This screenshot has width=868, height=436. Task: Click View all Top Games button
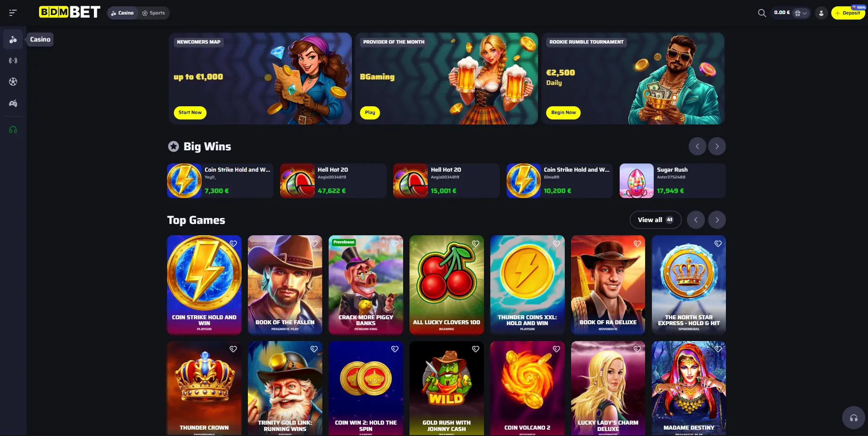pyautogui.click(x=656, y=220)
